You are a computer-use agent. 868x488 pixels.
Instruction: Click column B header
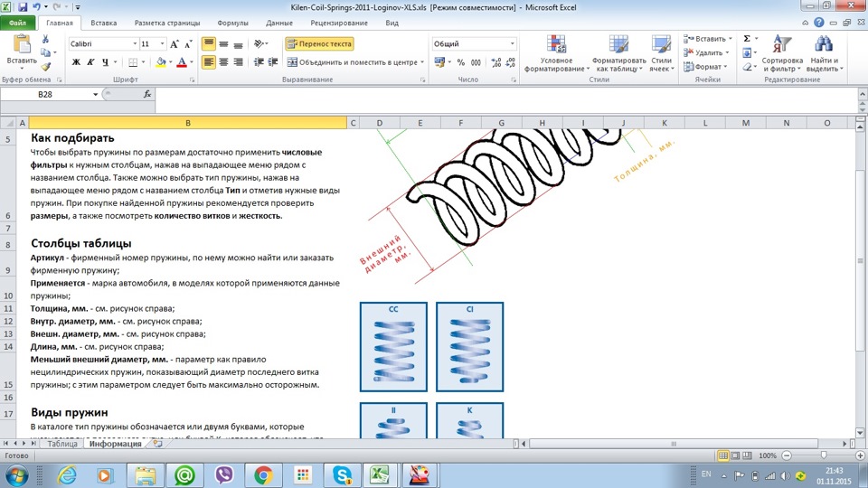tap(188, 123)
